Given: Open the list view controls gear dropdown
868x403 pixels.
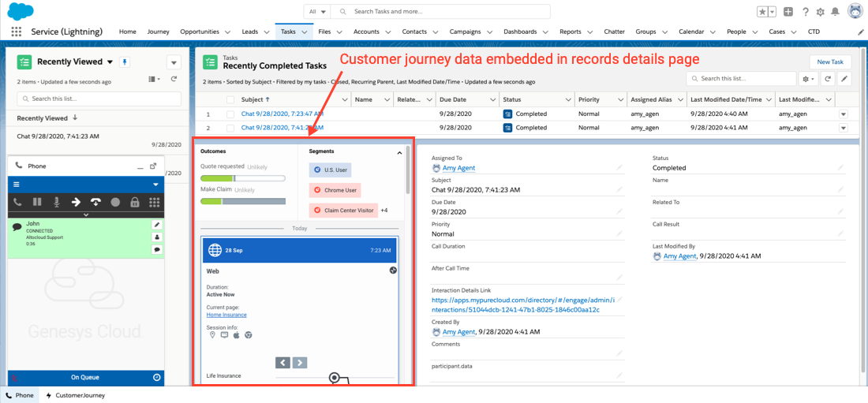Looking at the screenshot, I should 808,79.
